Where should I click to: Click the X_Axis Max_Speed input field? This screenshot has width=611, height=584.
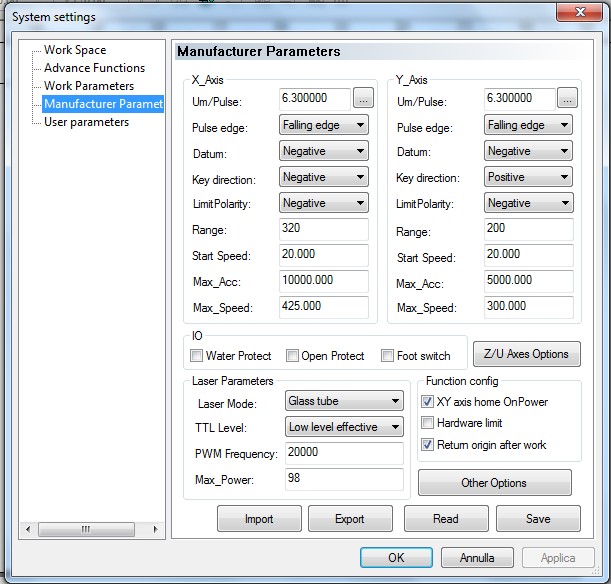coord(324,307)
